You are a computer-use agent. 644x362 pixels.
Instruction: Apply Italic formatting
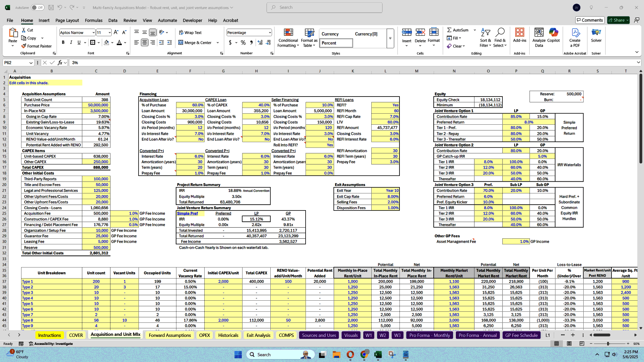(71, 43)
